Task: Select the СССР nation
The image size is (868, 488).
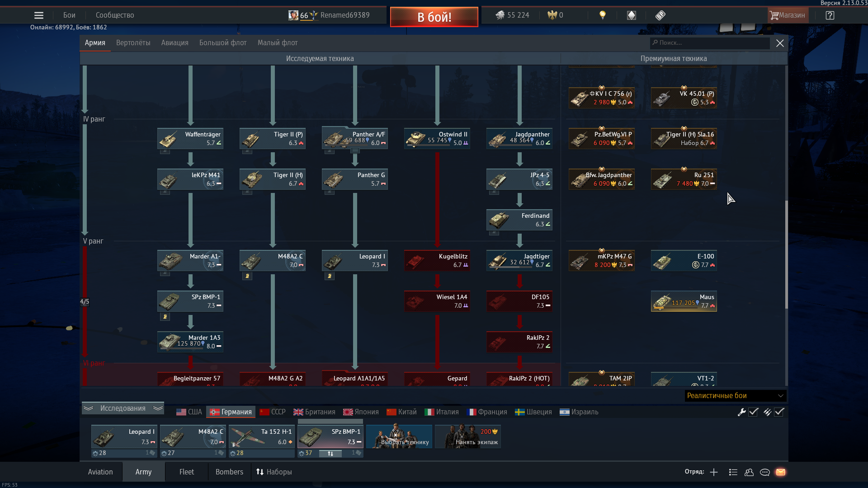Action: [273, 412]
